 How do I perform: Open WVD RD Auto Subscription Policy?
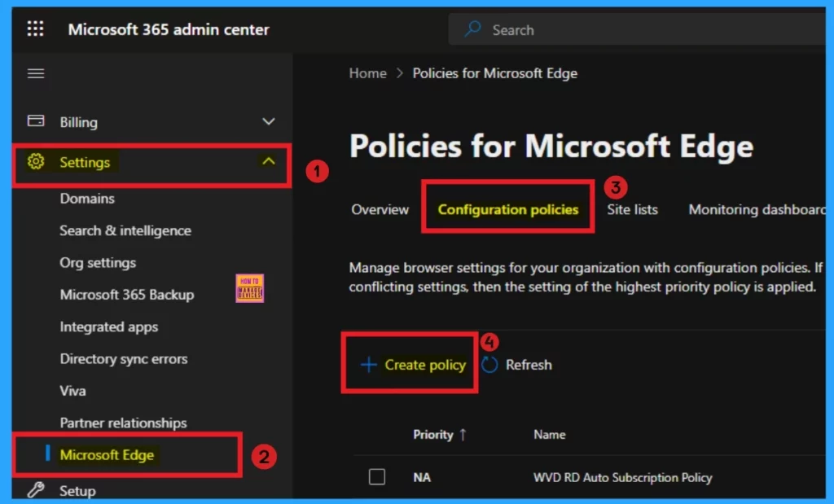[622, 477]
